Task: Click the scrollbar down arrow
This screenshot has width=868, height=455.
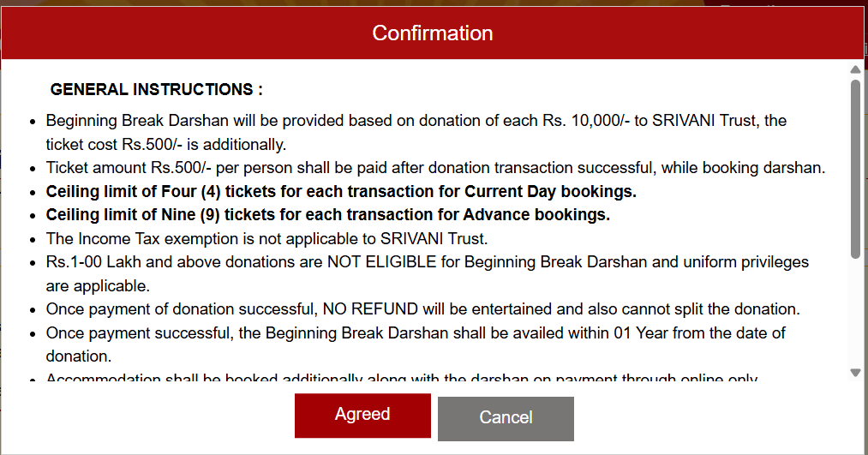Action: [x=855, y=373]
